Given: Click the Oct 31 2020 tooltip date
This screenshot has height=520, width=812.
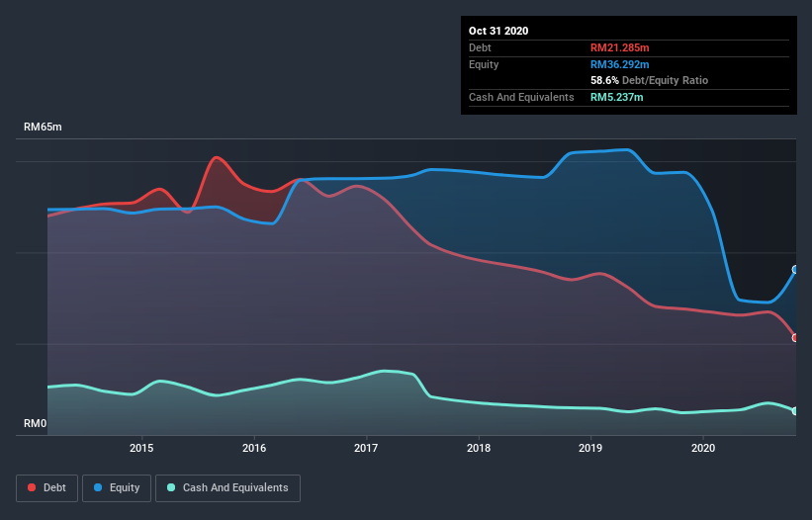Looking at the screenshot, I should pos(498,31).
